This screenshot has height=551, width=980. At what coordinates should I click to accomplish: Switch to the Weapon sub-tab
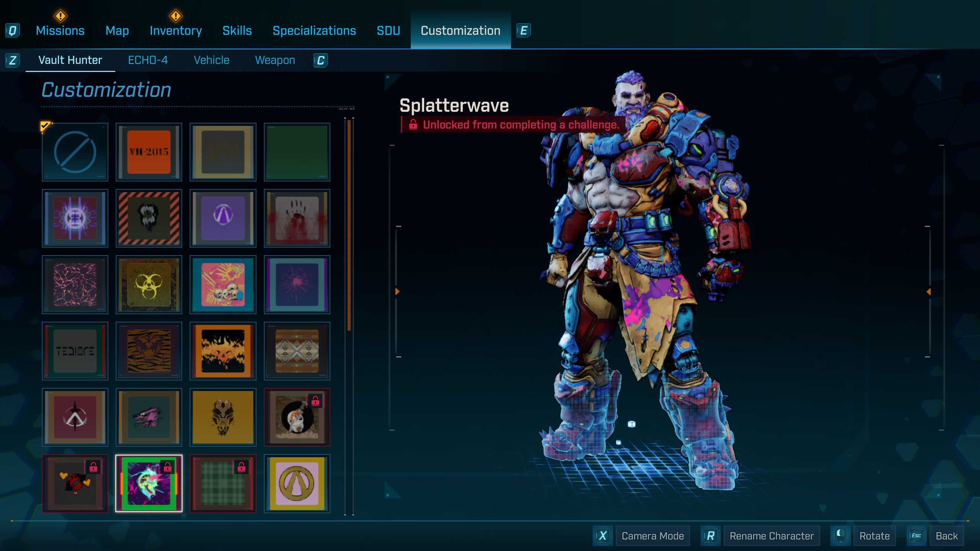[275, 60]
